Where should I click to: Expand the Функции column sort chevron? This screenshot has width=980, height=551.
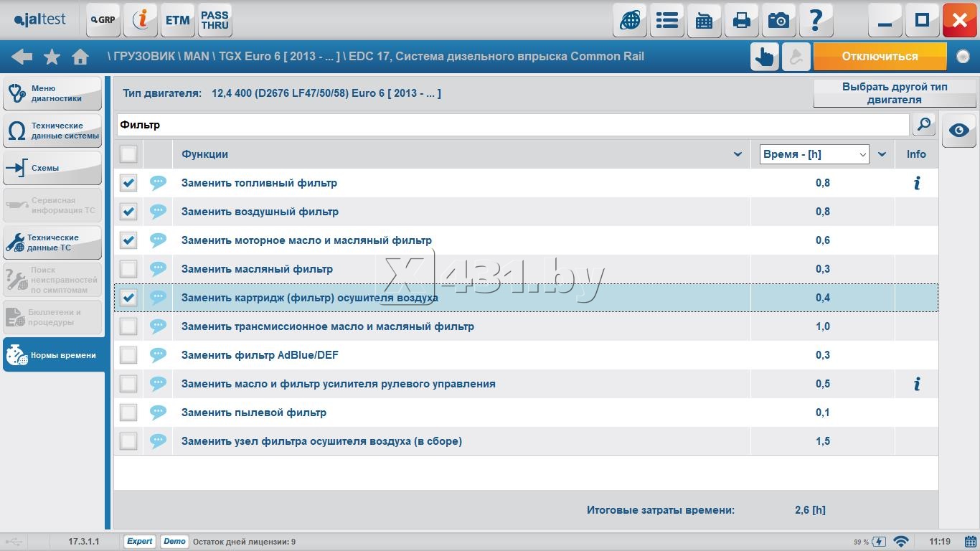pos(737,154)
